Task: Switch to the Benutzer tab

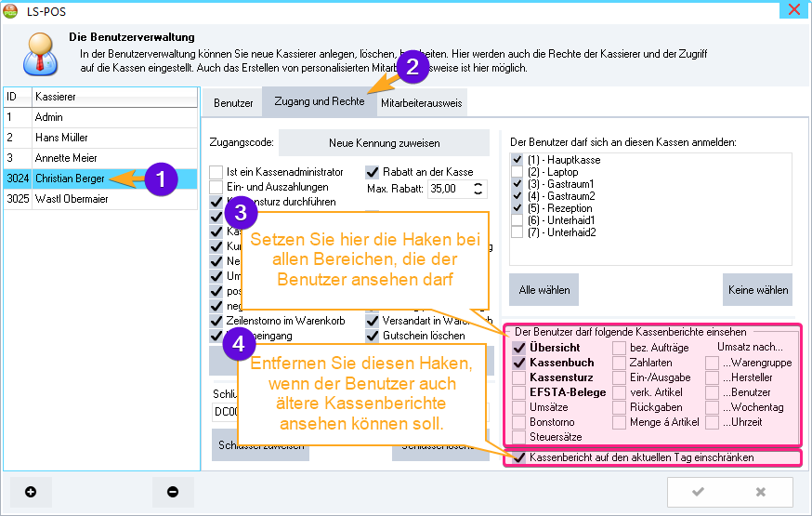Action: tap(233, 103)
